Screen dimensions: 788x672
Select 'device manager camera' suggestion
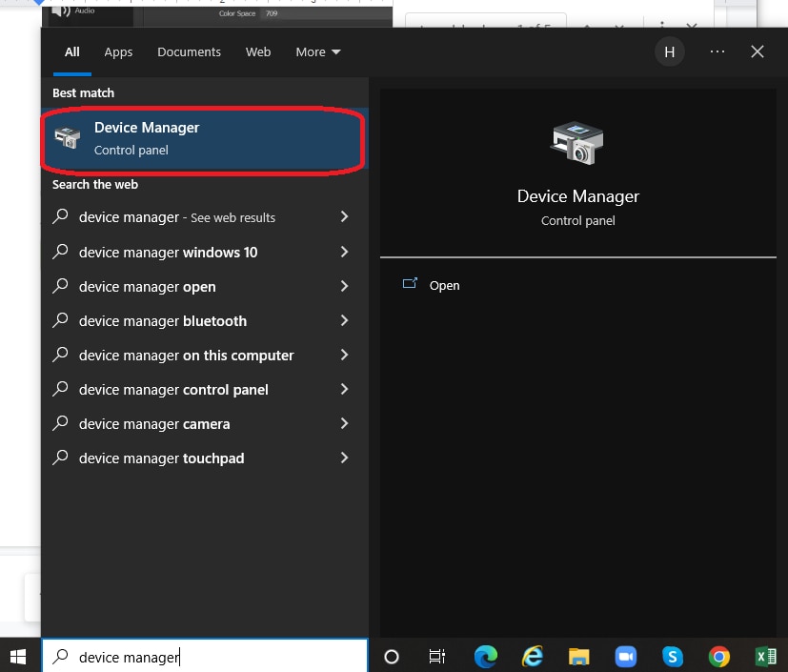[x=204, y=424]
